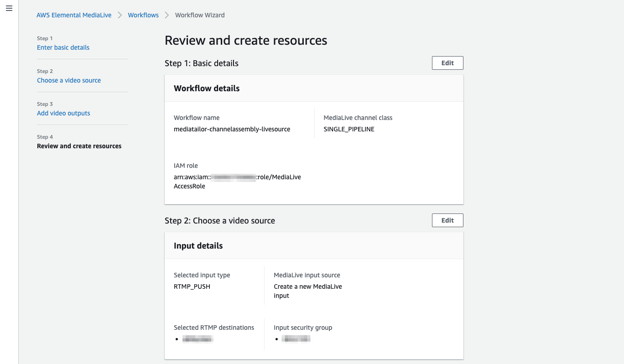Screen dimensions: 624x364
Task: Click the SINGLE_PIPELINE channel class value
Action: (349, 129)
